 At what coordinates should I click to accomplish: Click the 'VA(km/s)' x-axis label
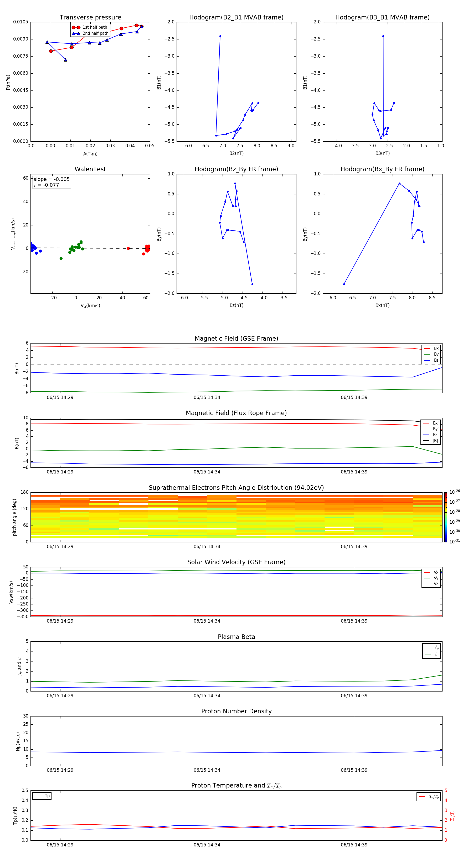(90, 306)
